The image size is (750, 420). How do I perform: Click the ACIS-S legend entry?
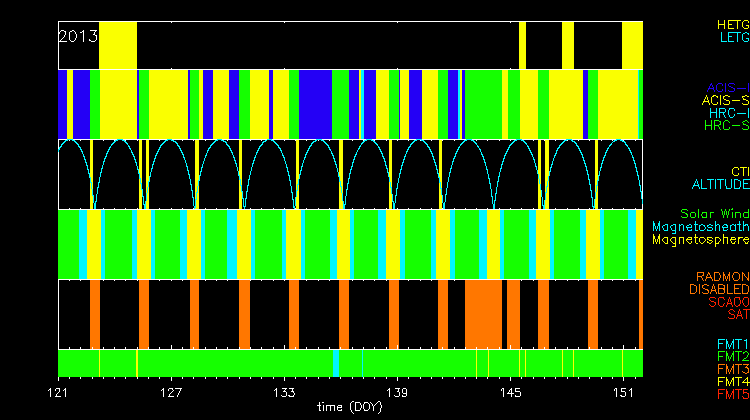pos(725,100)
